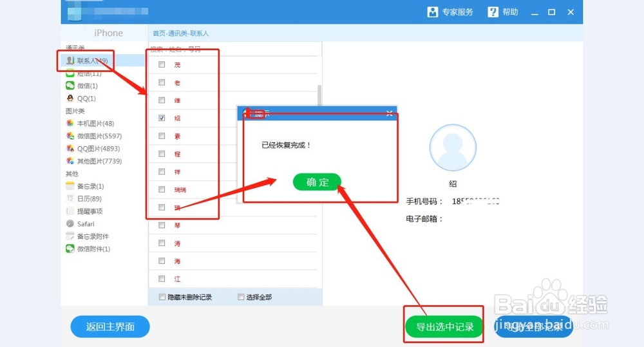Open Safari compass icon

70,224
